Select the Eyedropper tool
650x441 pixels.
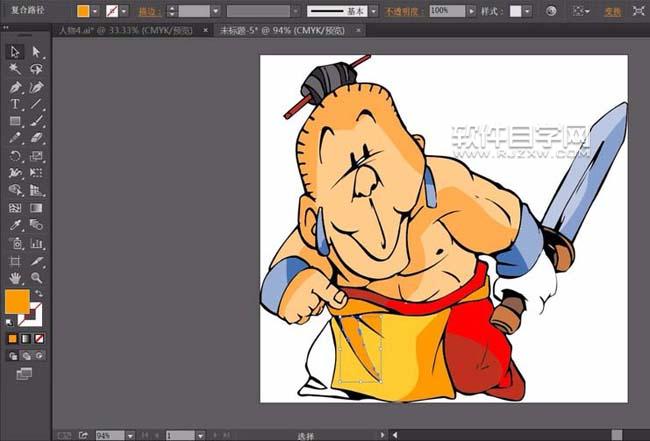tap(15, 225)
